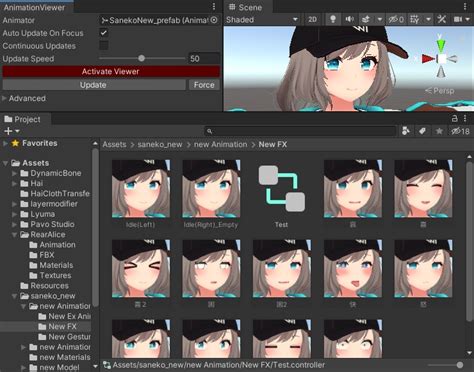Toggle scene lighting bulb icon
This screenshot has width=474, height=372.
[x=332, y=19]
